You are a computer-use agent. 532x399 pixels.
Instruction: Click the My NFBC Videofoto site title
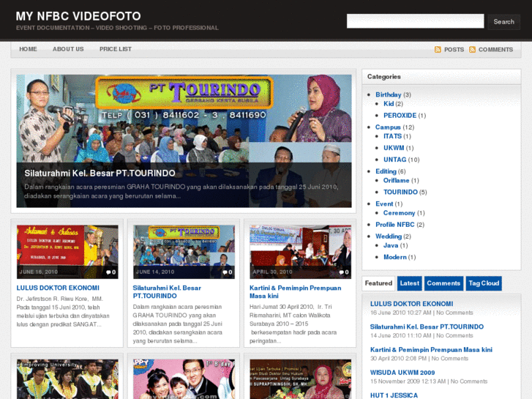[78, 16]
